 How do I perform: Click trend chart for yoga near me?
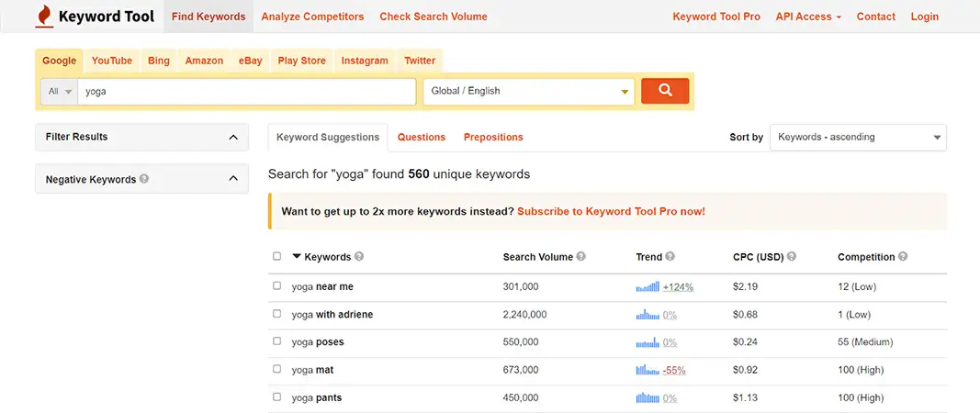(648, 287)
